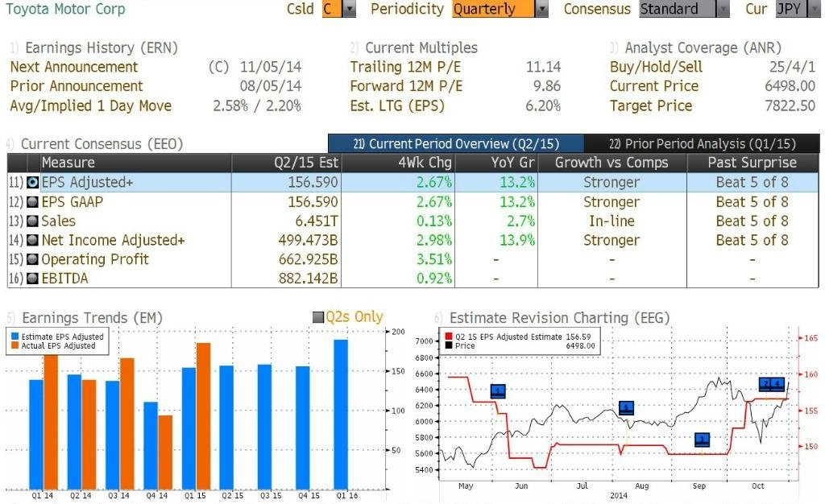The height and width of the screenshot is (504, 825).
Task: Click the Current Price value under Analyst Coverage
Action: 790,86
